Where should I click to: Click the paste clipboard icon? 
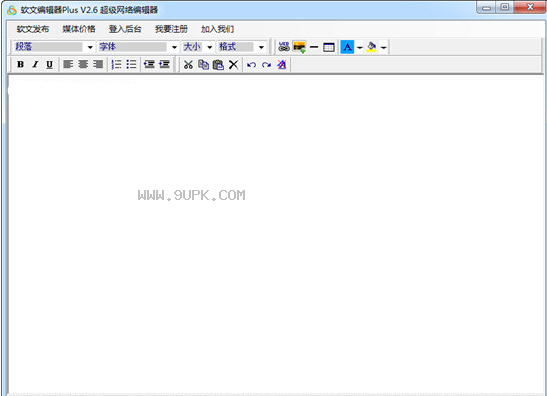pos(218,64)
